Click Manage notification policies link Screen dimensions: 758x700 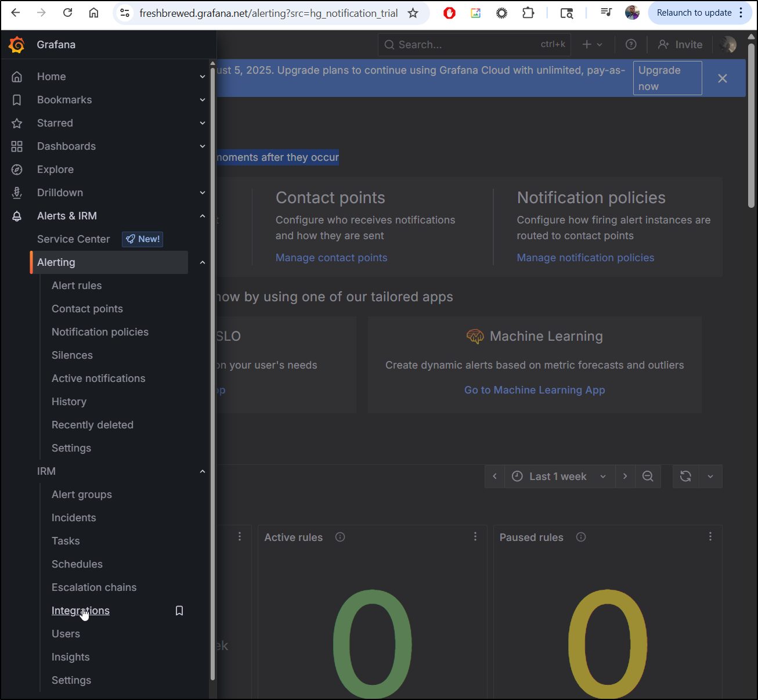[586, 258]
